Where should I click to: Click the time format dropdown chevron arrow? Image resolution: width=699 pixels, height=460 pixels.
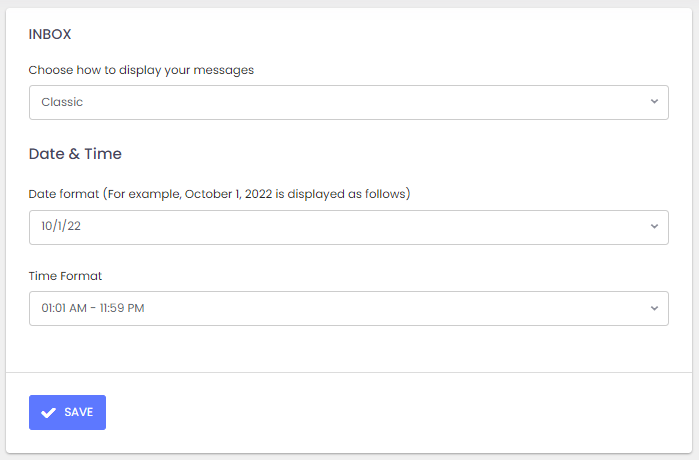click(654, 308)
